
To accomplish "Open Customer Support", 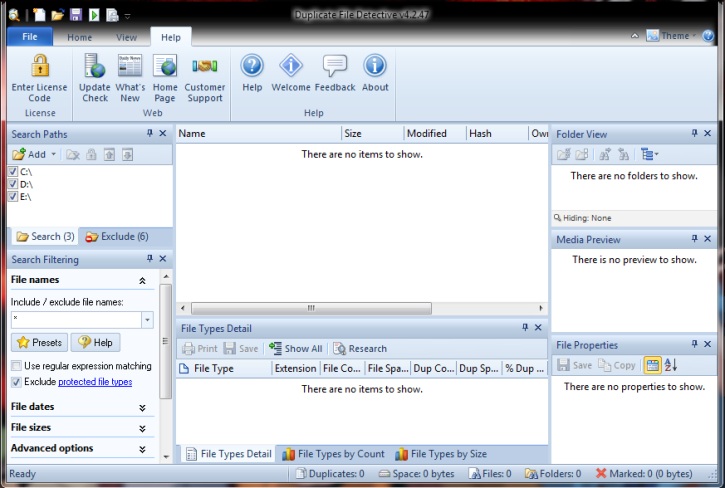I will [x=205, y=78].
